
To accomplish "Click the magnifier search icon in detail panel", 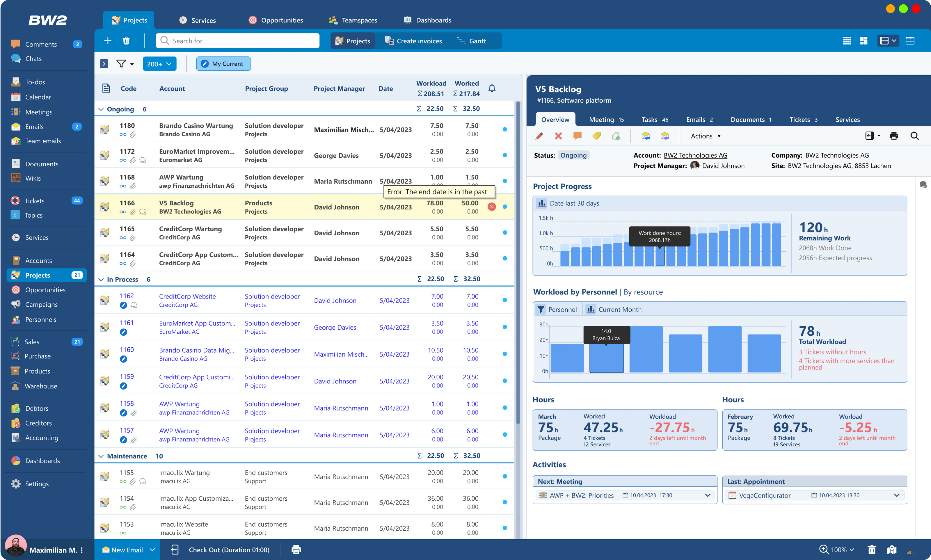I will (914, 136).
